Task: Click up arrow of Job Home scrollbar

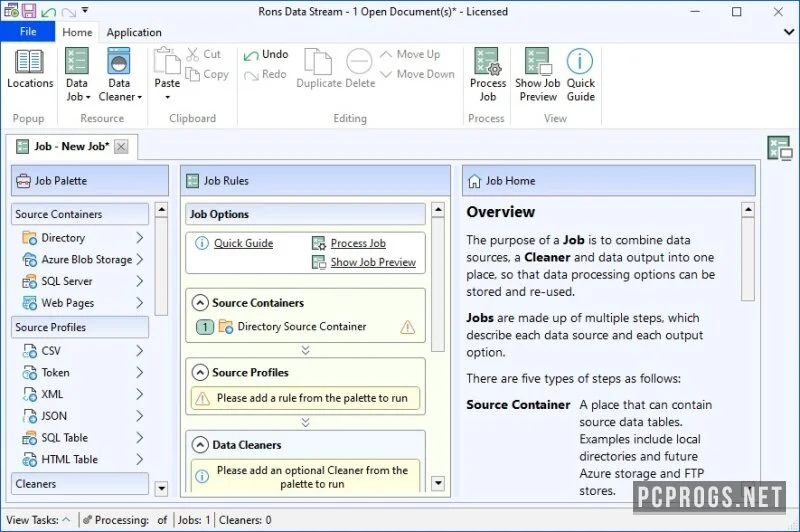Action: [x=748, y=209]
